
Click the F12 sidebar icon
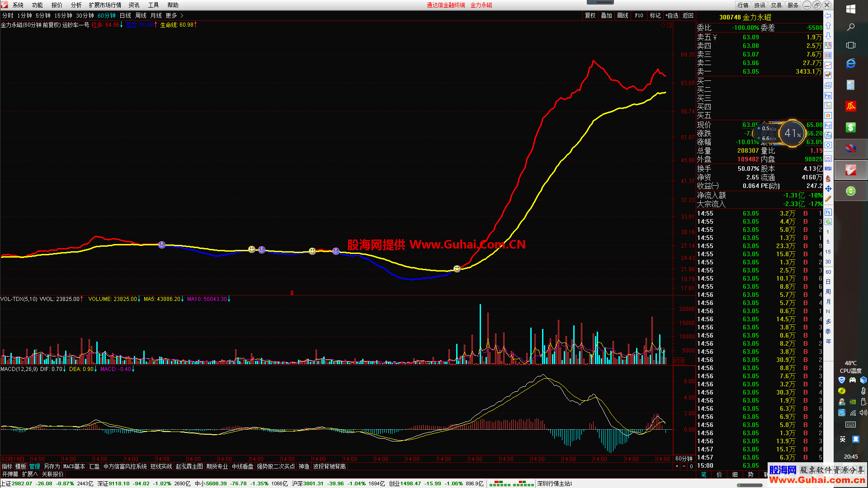(x=828, y=126)
